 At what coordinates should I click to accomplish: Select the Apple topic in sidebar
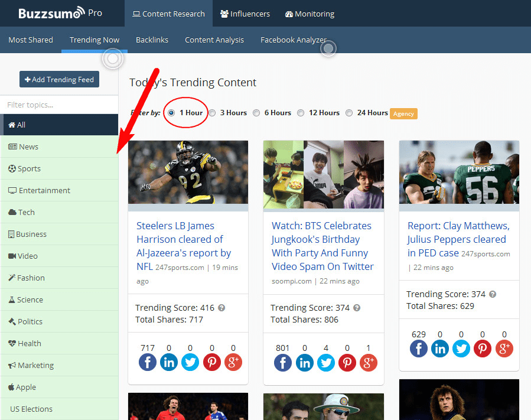(x=59, y=387)
